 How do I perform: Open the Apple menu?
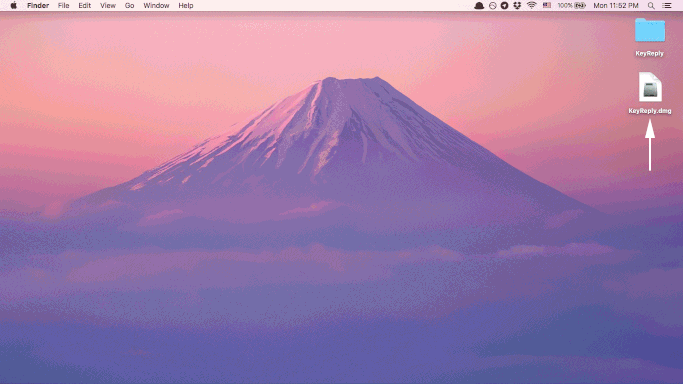point(14,6)
